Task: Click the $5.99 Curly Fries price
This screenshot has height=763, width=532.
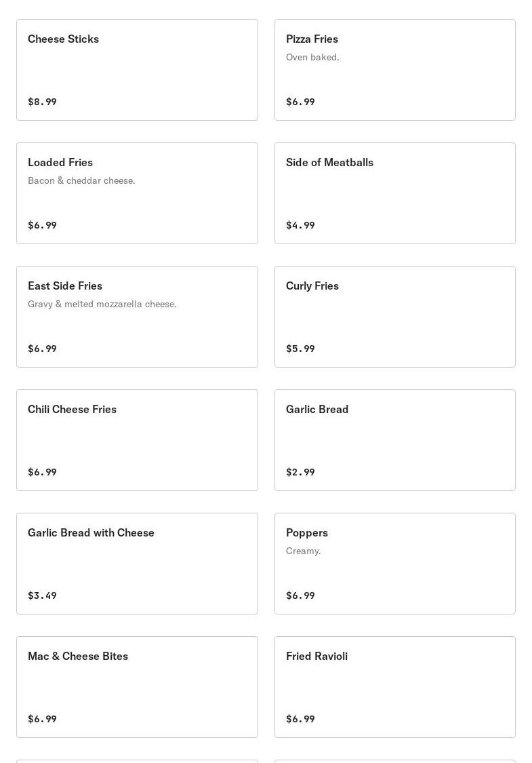Action: pos(300,349)
